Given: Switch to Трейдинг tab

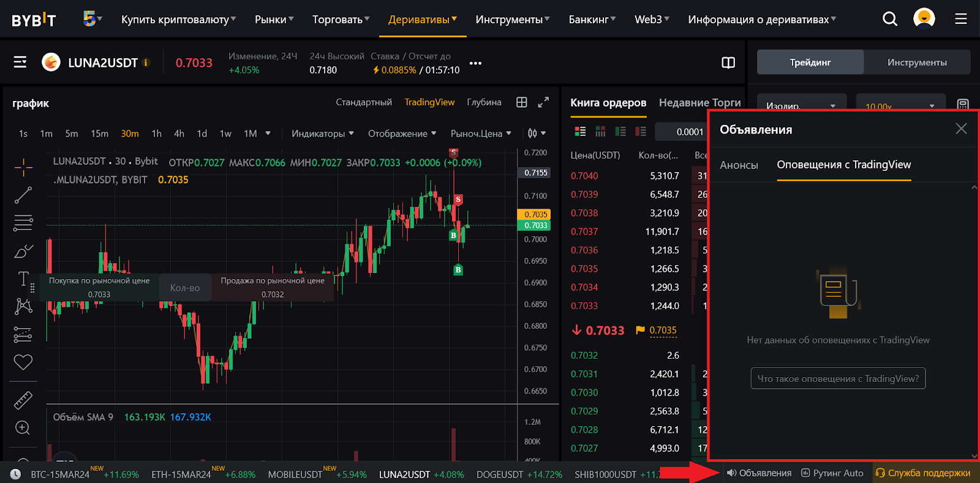Looking at the screenshot, I should 810,62.
